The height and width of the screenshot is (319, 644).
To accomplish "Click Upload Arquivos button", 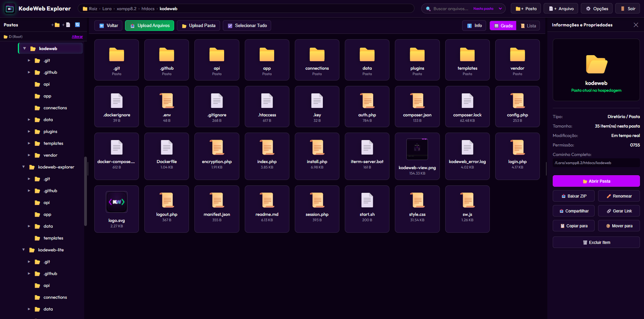I will (x=149, y=25).
